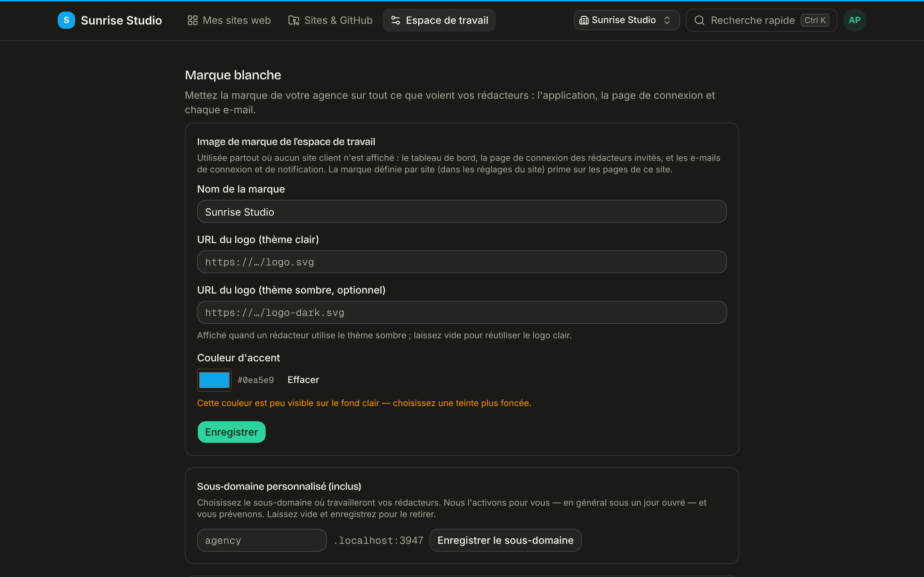The image size is (924, 577).
Task: Click the blue Sunrise Studio logo icon
Action: coord(66,20)
